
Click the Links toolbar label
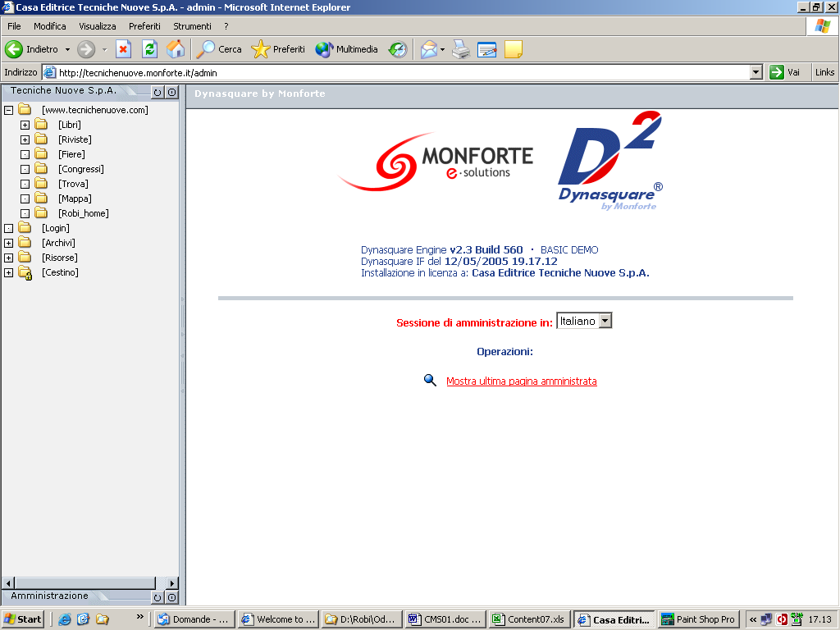point(824,72)
